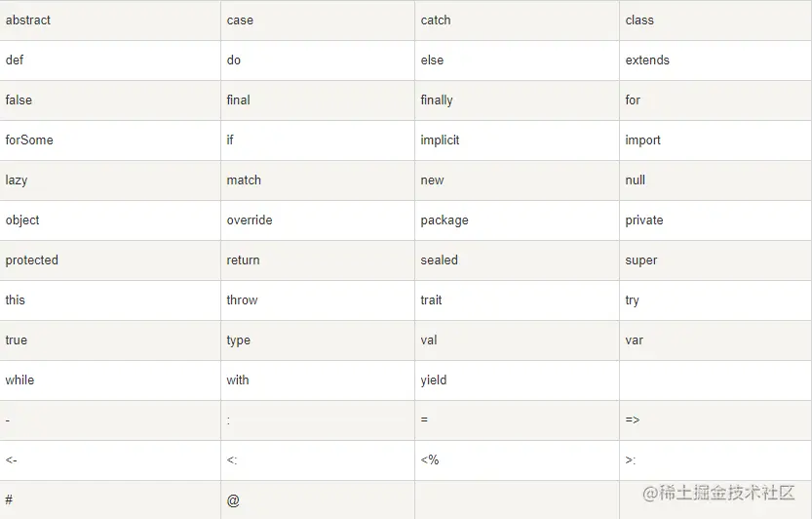
Task: Click the 'sealed' table cell
Action: click(439, 260)
